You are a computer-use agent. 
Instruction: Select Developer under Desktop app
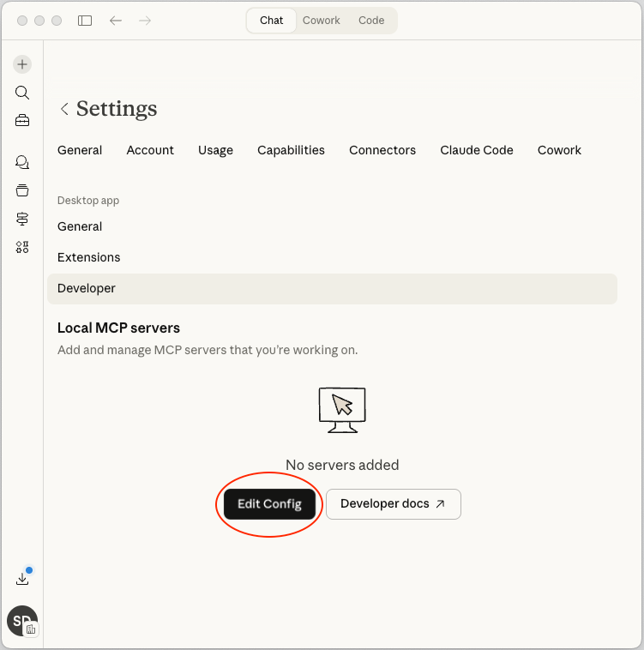point(332,288)
